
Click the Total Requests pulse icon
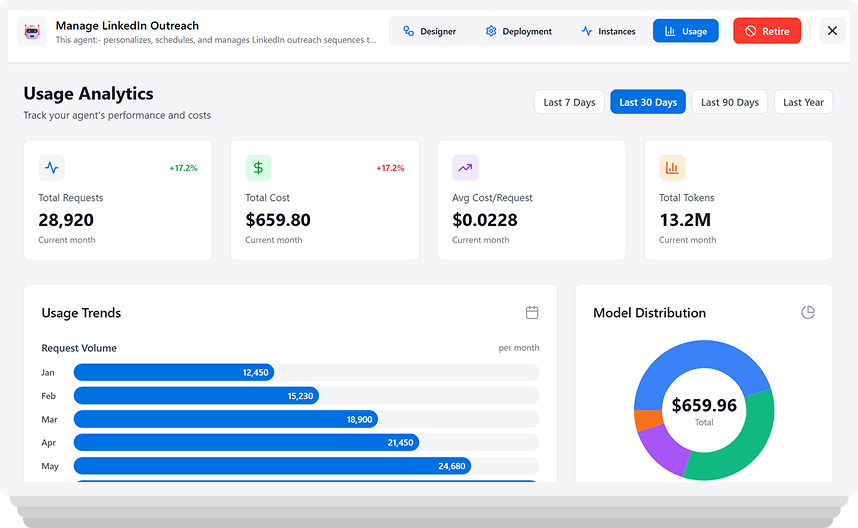[52, 168]
